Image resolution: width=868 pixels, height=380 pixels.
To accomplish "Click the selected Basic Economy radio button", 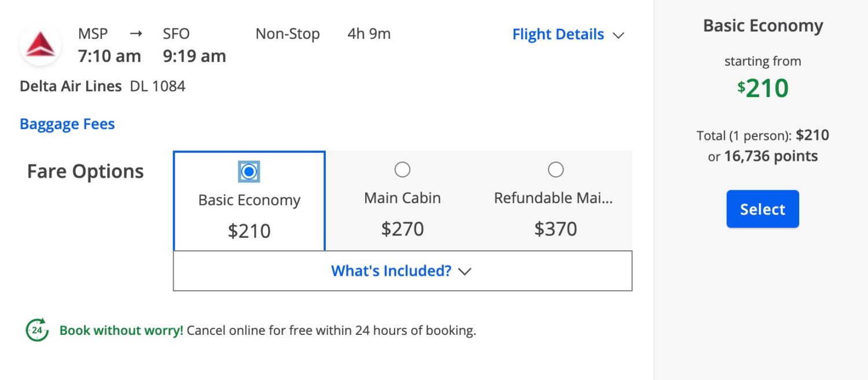I will pyautogui.click(x=248, y=171).
